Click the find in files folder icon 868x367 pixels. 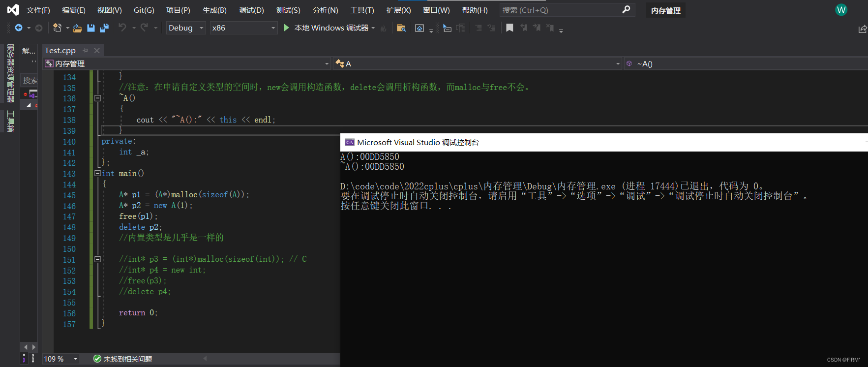401,28
